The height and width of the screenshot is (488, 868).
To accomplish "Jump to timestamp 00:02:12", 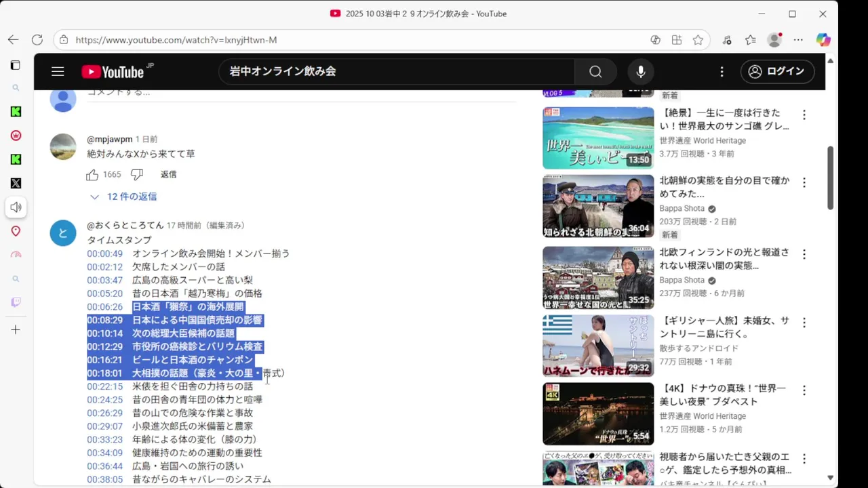I will [104, 267].
